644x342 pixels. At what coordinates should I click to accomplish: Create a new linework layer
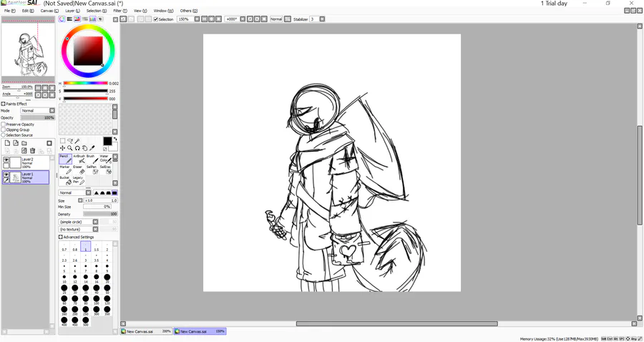(16, 143)
